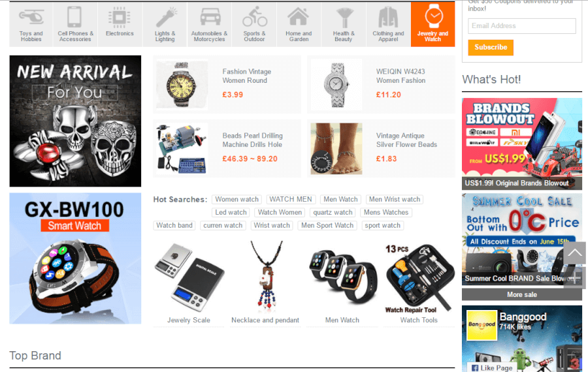Screen dimensions: 588x372
Task: Open Home and Garden house category
Action: pos(299,25)
